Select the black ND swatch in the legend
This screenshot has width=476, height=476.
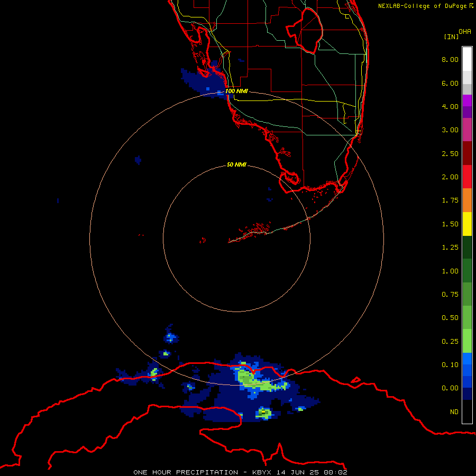[x=467, y=411]
